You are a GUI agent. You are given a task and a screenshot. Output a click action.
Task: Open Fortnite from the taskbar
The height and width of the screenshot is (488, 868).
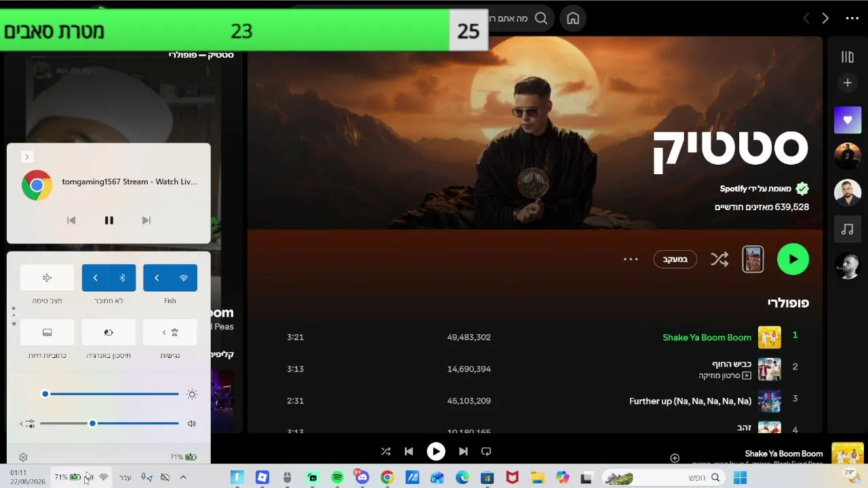[237, 478]
